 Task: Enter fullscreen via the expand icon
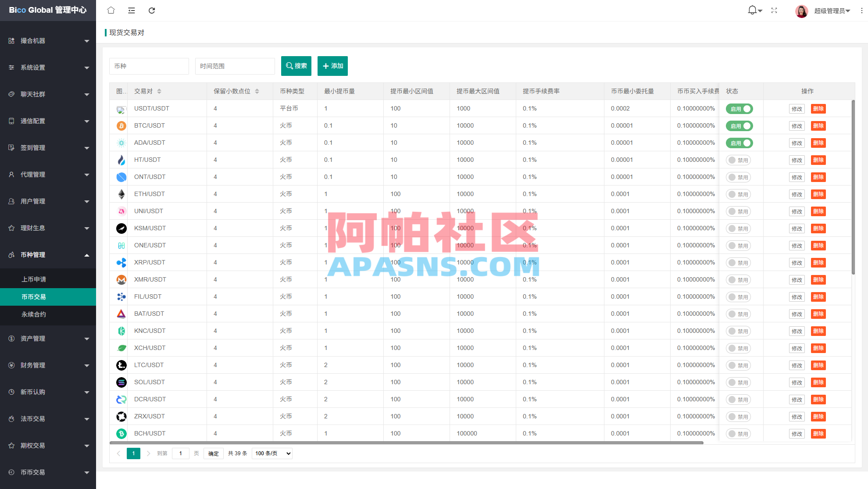click(x=774, y=10)
